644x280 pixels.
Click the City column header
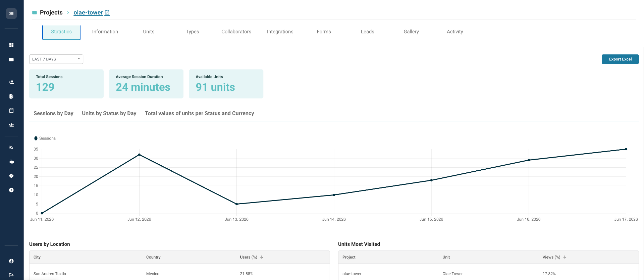(37, 257)
